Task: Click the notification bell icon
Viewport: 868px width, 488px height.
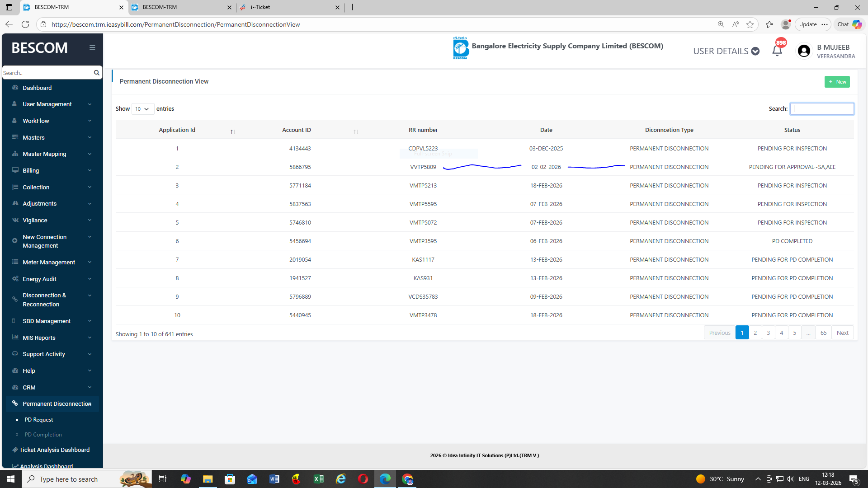Action: pos(777,51)
